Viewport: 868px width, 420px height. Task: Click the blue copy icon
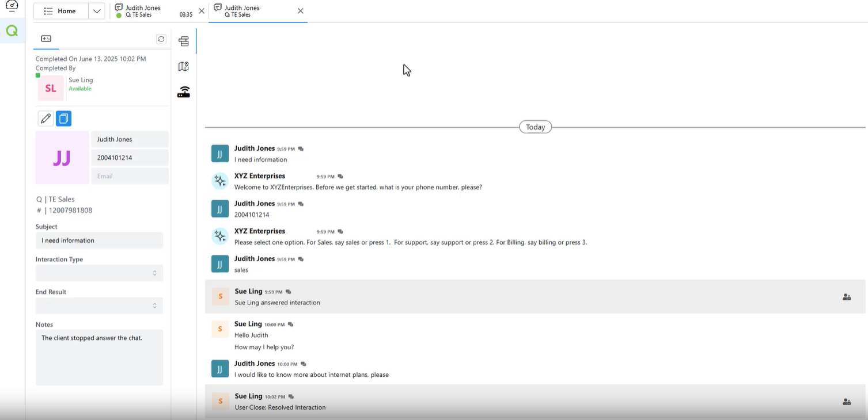[63, 119]
